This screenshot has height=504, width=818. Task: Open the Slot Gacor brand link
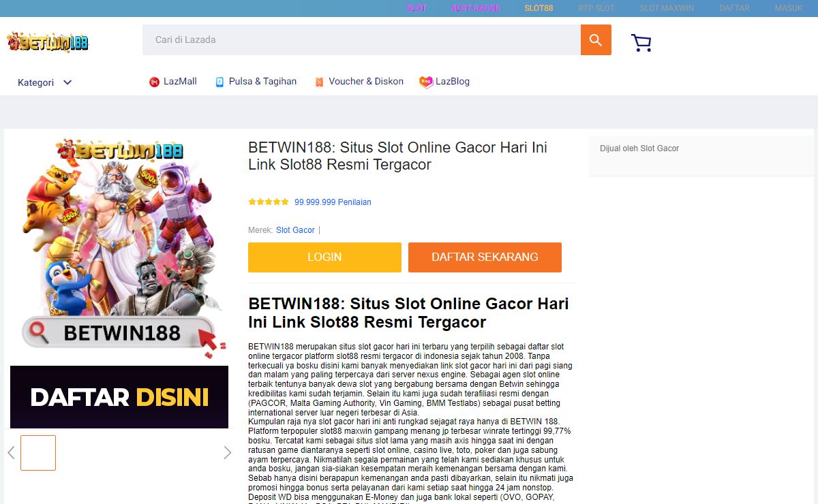click(295, 230)
